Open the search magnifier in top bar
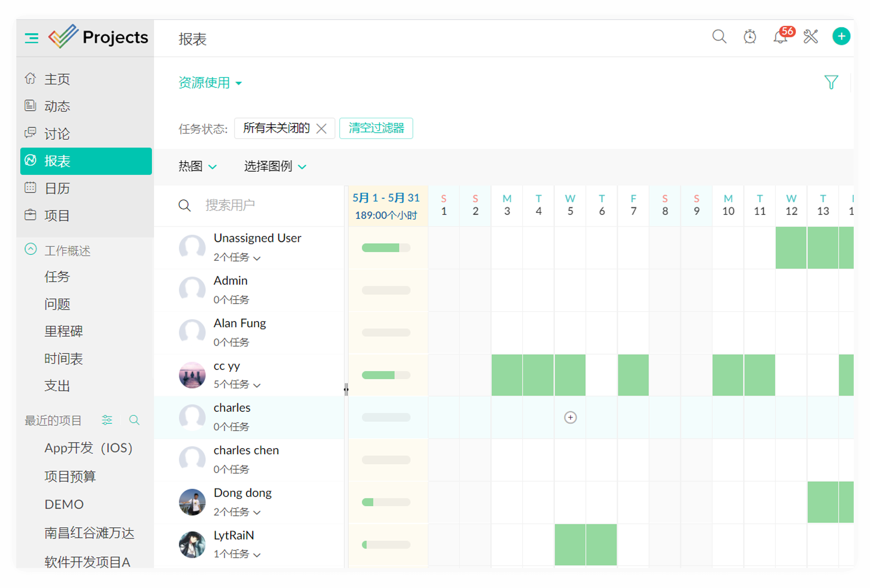The height and width of the screenshot is (588, 870). (x=719, y=37)
